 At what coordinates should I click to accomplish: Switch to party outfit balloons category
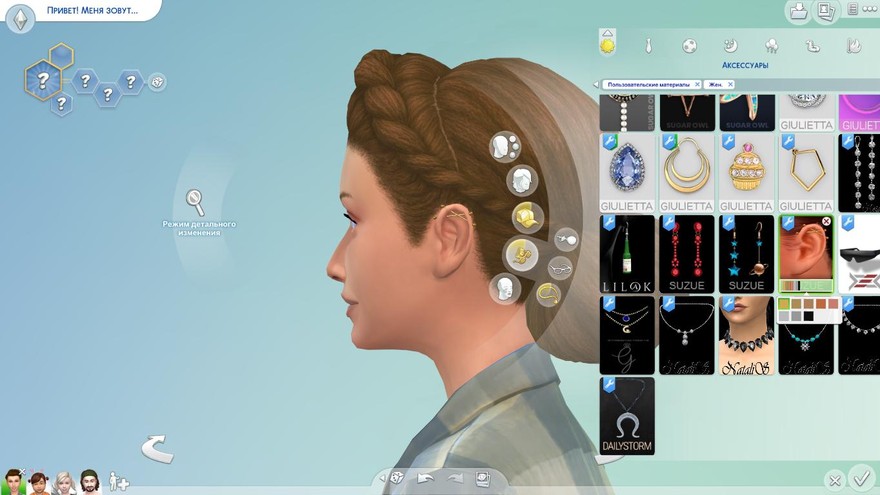point(772,46)
